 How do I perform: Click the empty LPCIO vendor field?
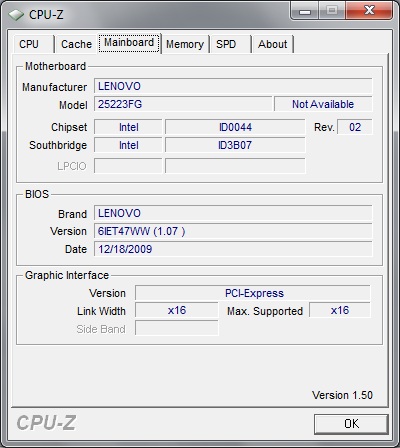click(x=128, y=166)
